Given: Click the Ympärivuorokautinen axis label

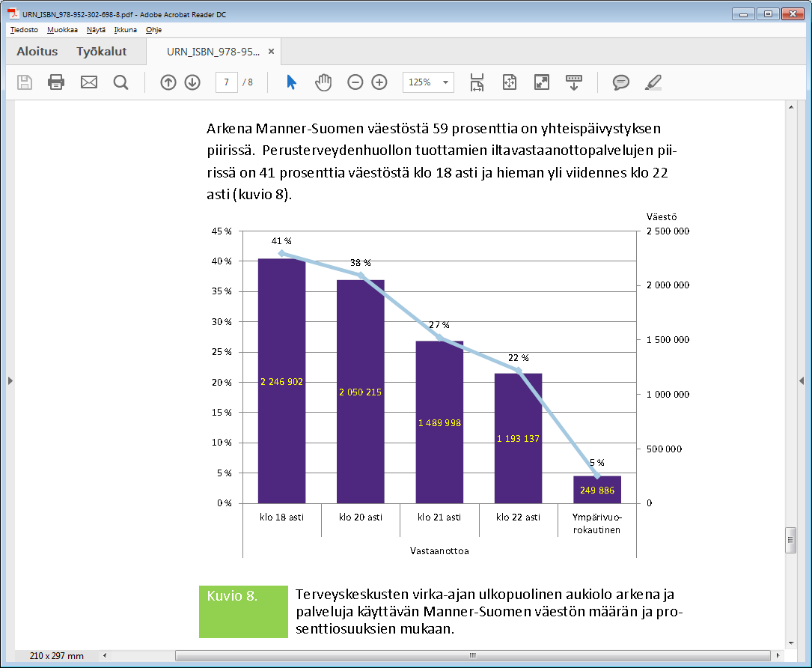Looking at the screenshot, I should click(596, 523).
